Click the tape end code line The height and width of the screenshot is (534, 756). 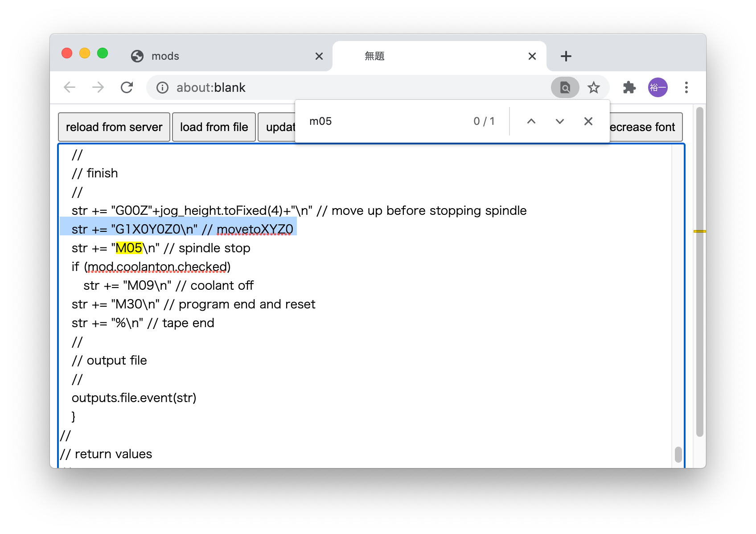pyautogui.click(x=143, y=323)
